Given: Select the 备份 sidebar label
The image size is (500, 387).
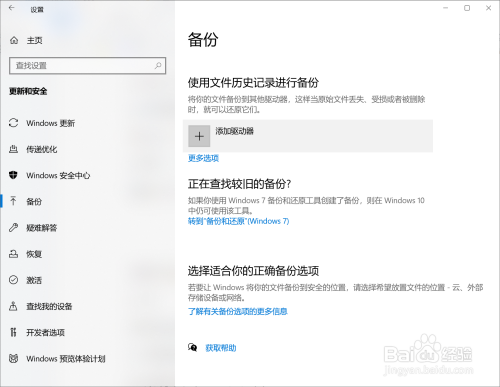Looking at the screenshot, I should pos(34,201).
